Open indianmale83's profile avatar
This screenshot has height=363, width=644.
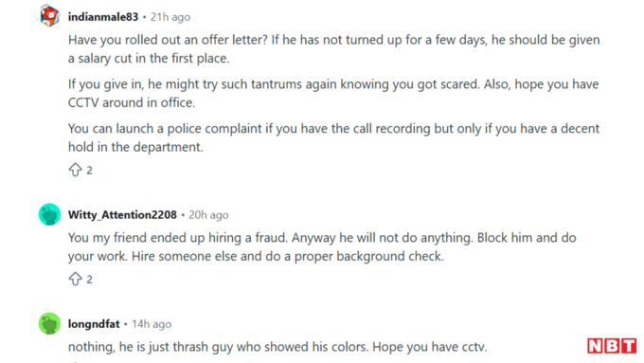coord(49,15)
